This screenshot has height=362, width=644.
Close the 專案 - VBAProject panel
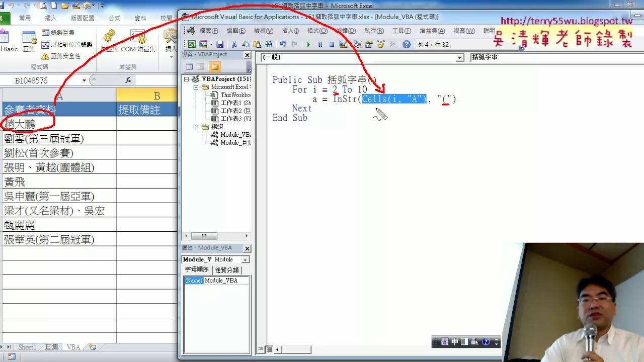click(x=247, y=55)
